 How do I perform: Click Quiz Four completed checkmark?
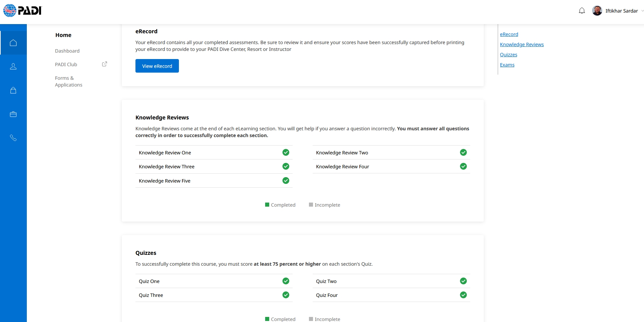(x=463, y=295)
